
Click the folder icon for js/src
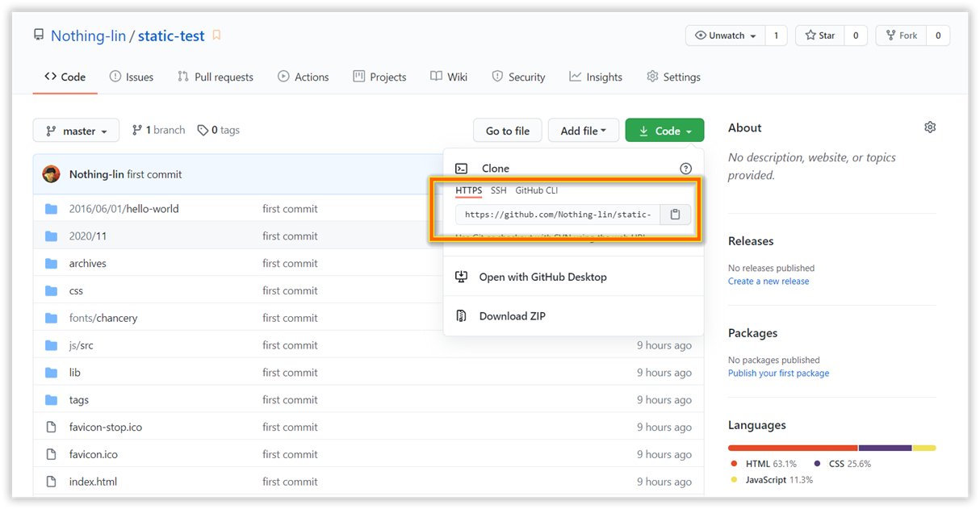point(52,345)
